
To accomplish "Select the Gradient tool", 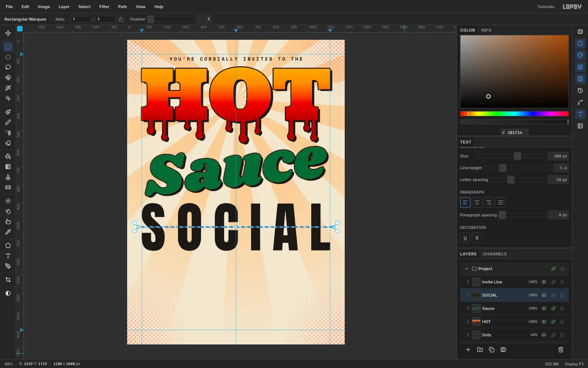I will click(x=8, y=167).
